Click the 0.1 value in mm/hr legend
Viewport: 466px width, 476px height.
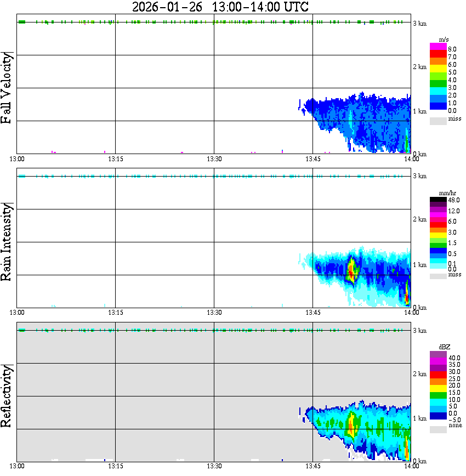coord(452,263)
